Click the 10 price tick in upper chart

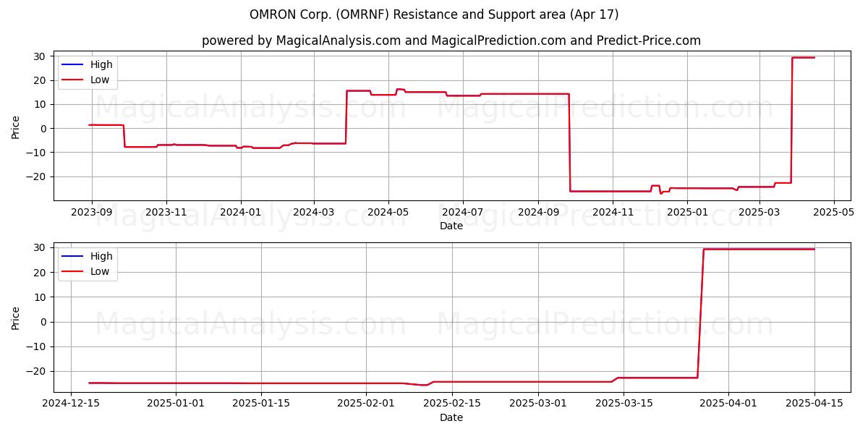pos(41,104)
